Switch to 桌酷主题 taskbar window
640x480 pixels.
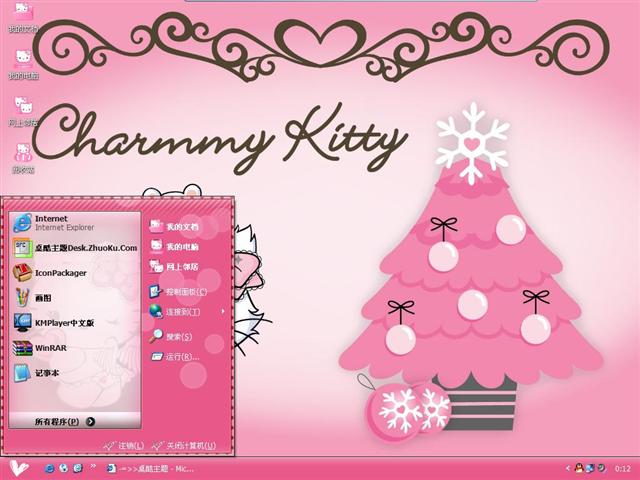pos(149,469)
